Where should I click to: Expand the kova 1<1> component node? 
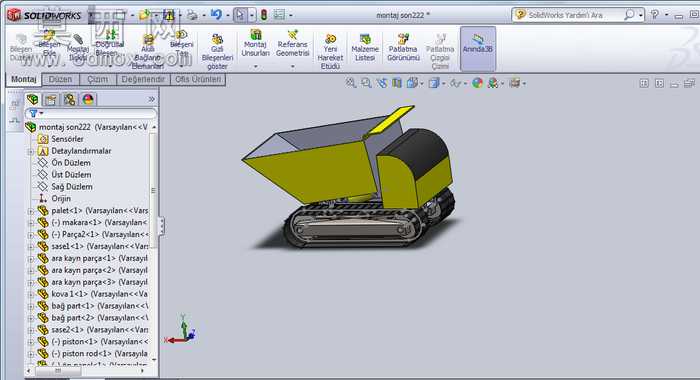pos(31,295)
